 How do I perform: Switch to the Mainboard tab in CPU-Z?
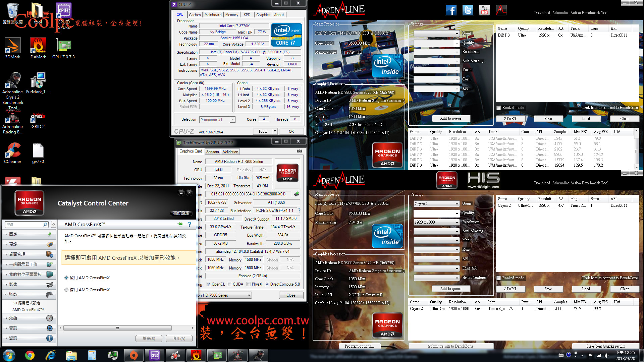pyautogui.click(x=213, y=15)
